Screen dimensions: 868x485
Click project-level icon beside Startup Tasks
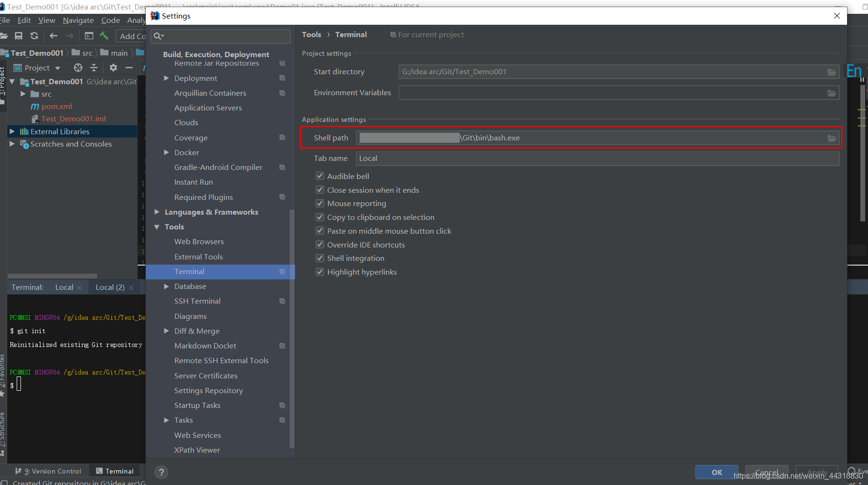point(282,406)
